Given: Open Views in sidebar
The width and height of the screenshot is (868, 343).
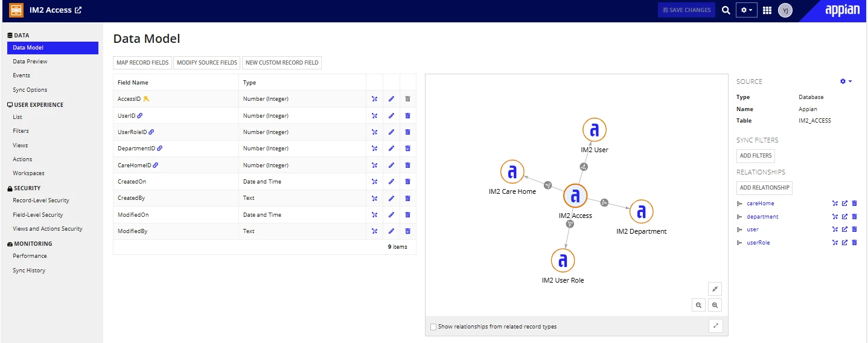Looking at the screenshot, I should [21, 146].
